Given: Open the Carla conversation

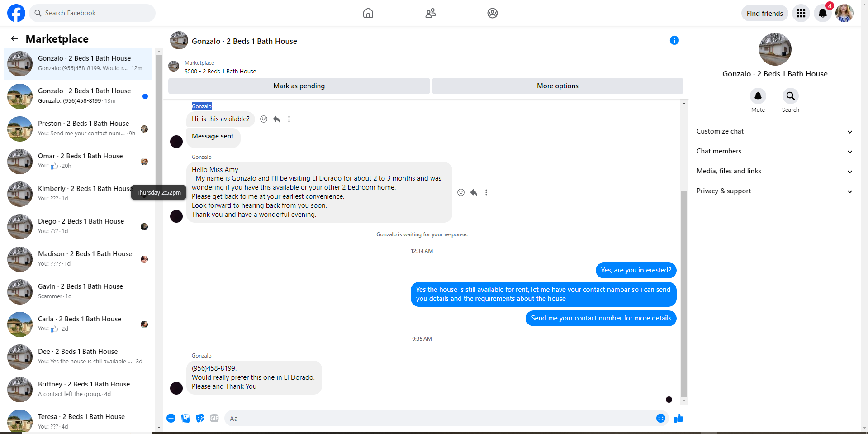Looking at the screenshot, I should 78,324.
